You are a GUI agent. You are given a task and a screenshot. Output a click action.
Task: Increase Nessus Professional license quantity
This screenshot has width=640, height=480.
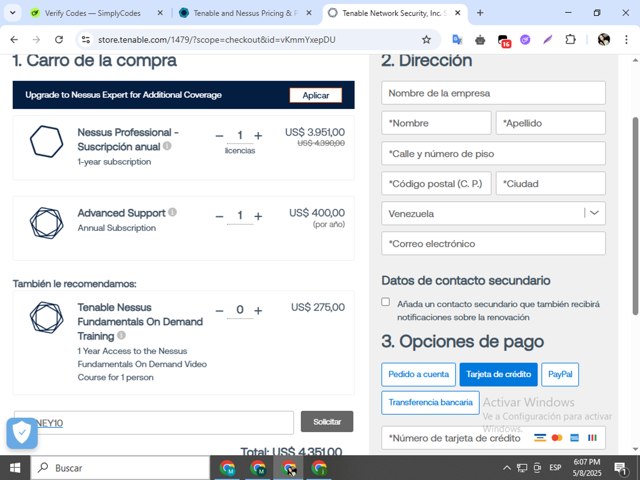click(258, 136)
